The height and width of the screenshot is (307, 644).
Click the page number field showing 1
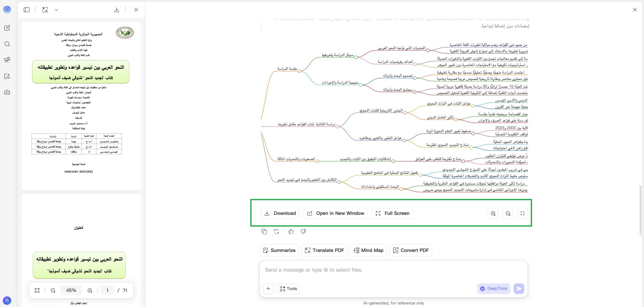click(107, 290)
